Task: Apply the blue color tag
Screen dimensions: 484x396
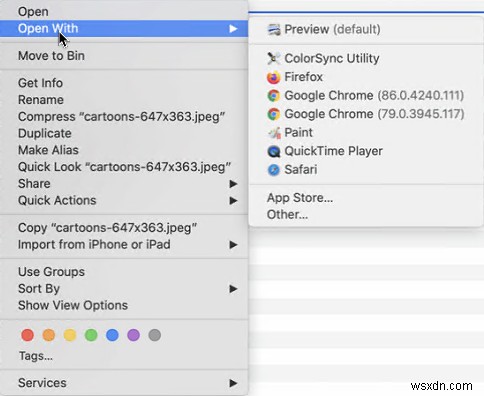Action: tap(112, 335)
